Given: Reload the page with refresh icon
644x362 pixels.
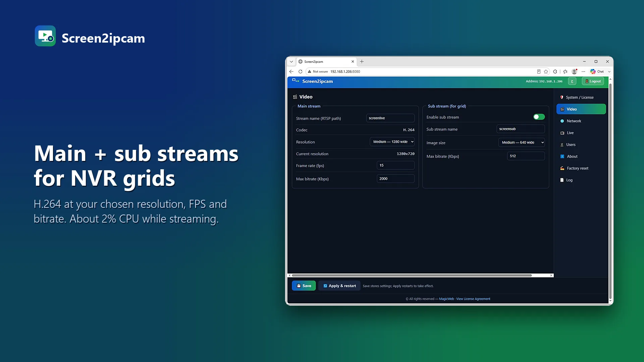Looking at the screenshot, I should coord(301,71).
